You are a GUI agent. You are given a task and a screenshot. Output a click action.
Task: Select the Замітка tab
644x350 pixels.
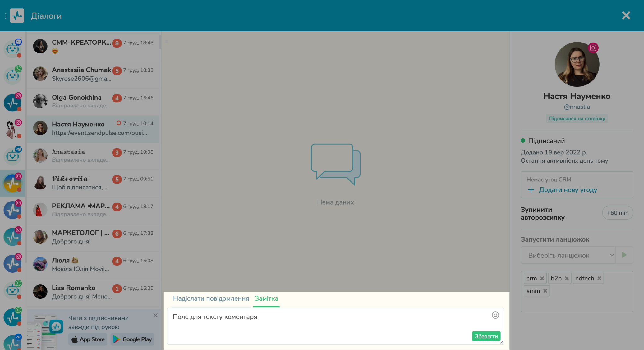point(266,298)
